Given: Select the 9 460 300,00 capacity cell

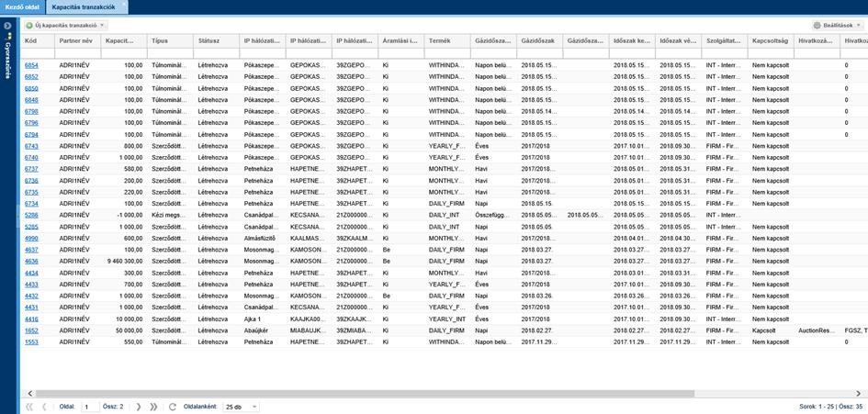Looking at the screenshot, I should coord(125,261).
